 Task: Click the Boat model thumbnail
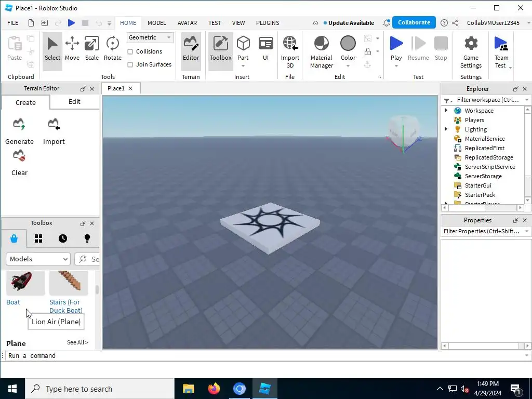point(25,283)
